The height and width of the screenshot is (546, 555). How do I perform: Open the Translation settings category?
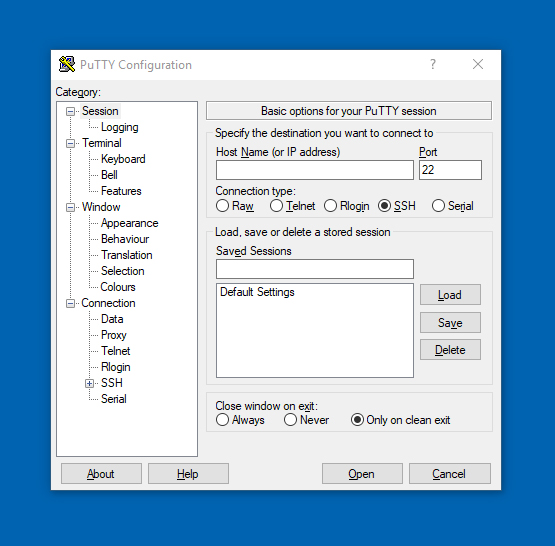click(127, 255)
